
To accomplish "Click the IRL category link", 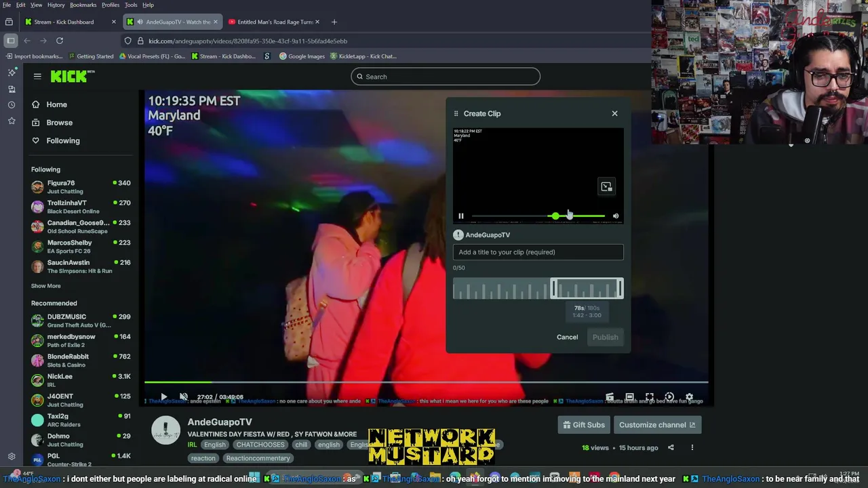I will [192, 445].
